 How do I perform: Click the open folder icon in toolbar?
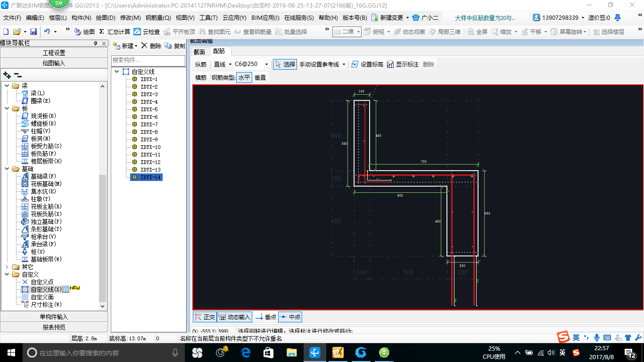(x=17, y=32)
